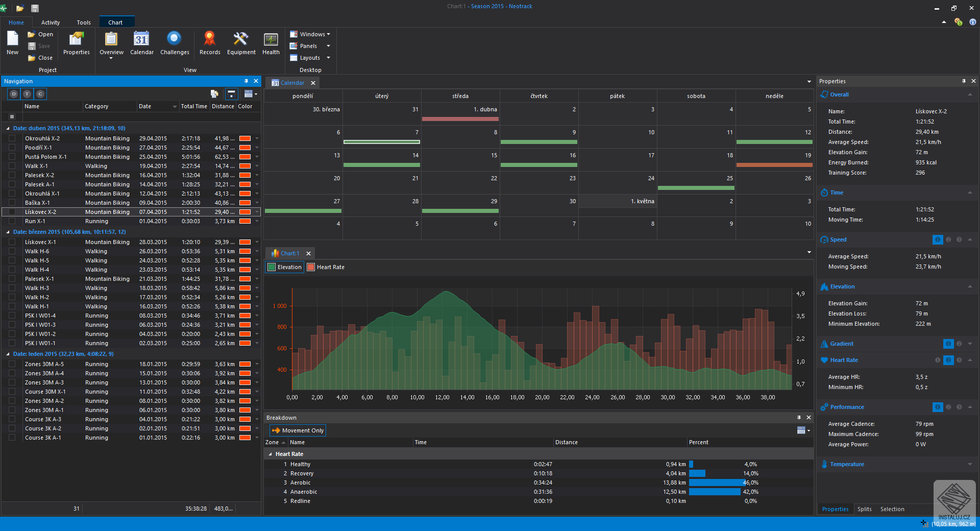Select Gradient display mode 1
Screen dimensions: 980x531
pos(948,344)
